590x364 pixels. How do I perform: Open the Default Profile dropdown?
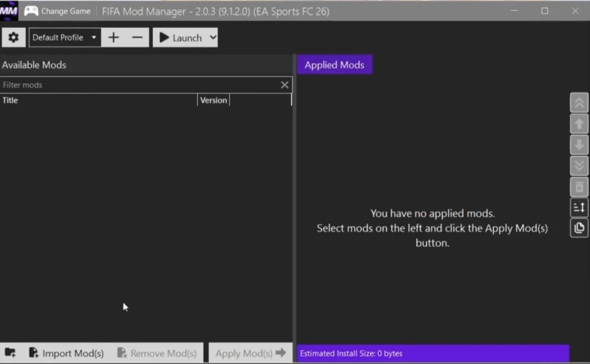[64, 37]
